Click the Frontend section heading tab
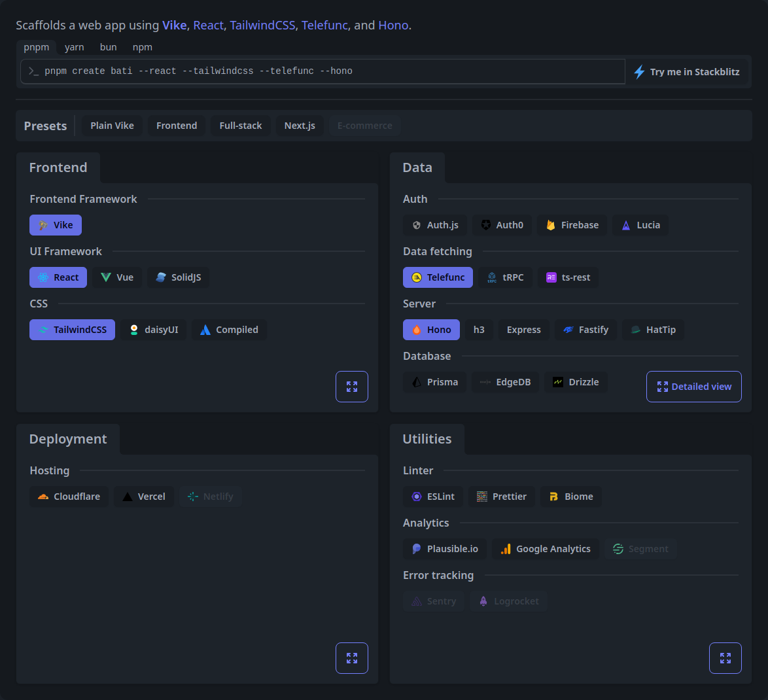 coord(58,167)
